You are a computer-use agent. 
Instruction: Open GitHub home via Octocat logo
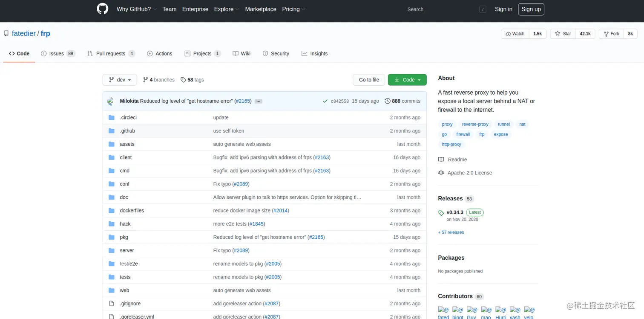tap(103, 9)
